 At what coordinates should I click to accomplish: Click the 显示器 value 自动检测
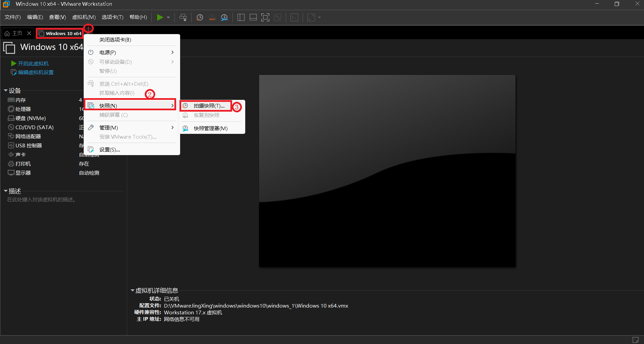[x=89, y=173]
